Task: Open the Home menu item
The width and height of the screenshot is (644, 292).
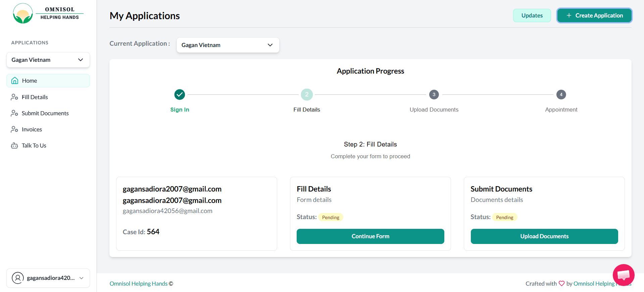Action: pos(29,81)
